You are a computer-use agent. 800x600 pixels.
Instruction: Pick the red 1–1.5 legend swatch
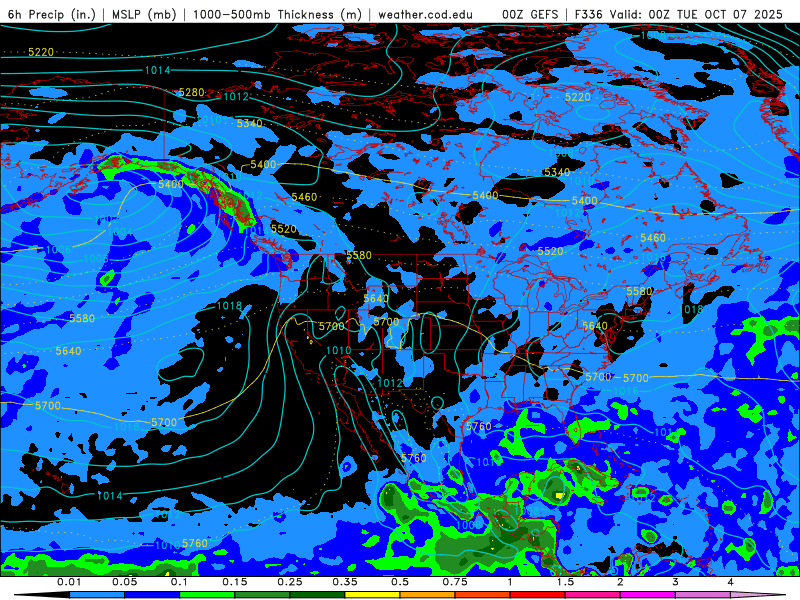pyautogui.click(x=537, y=595)
